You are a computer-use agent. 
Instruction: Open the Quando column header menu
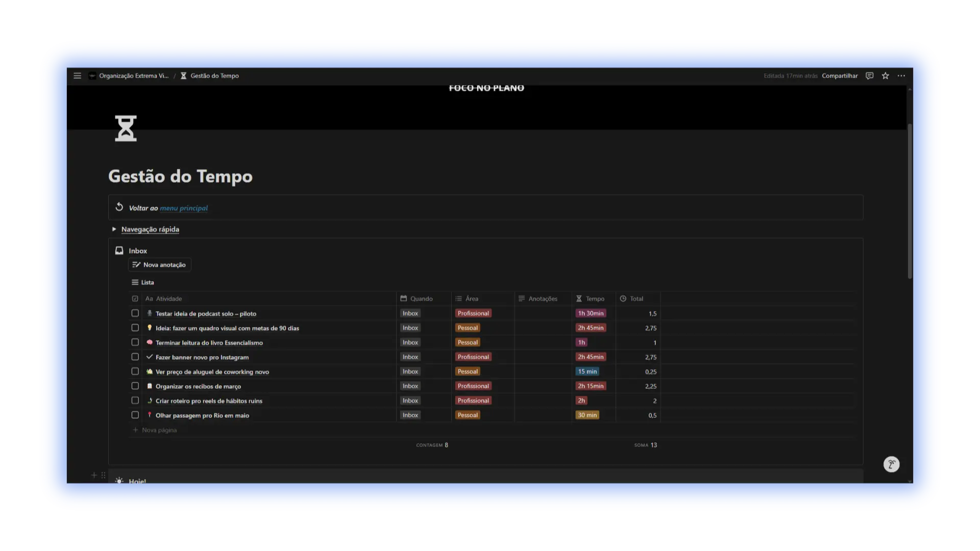[424, 298]
